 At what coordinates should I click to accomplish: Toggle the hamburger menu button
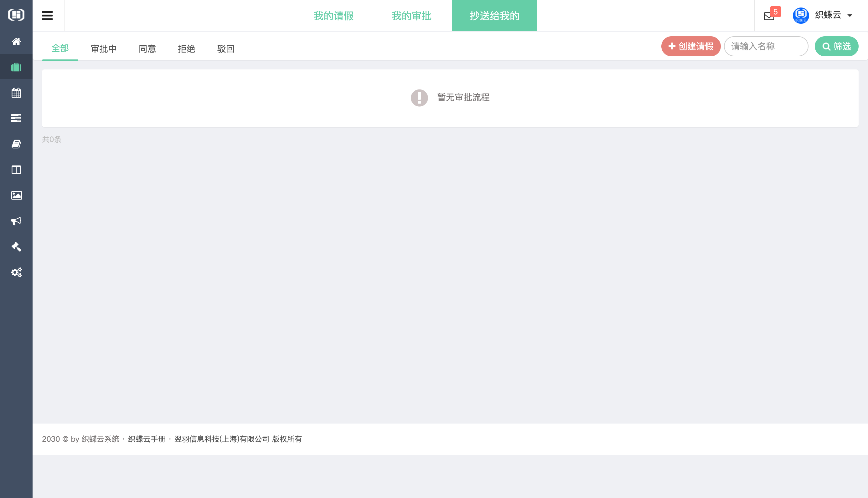point(47,15)
